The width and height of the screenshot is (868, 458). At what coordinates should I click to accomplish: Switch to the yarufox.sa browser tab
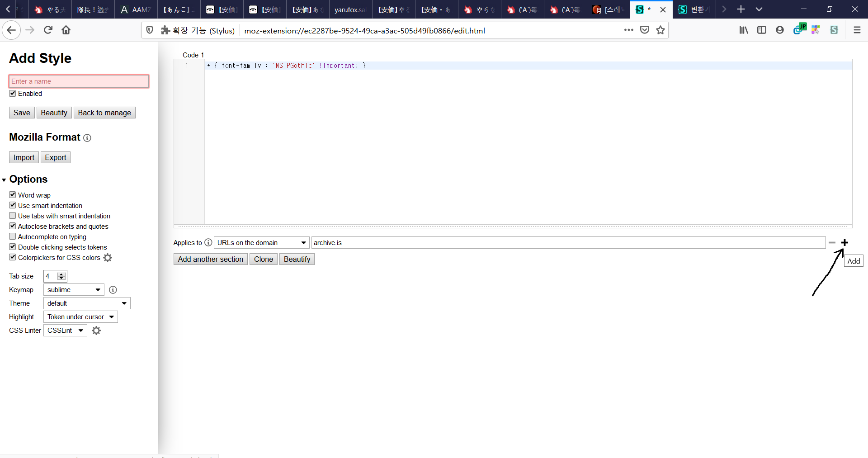(349, 9)
